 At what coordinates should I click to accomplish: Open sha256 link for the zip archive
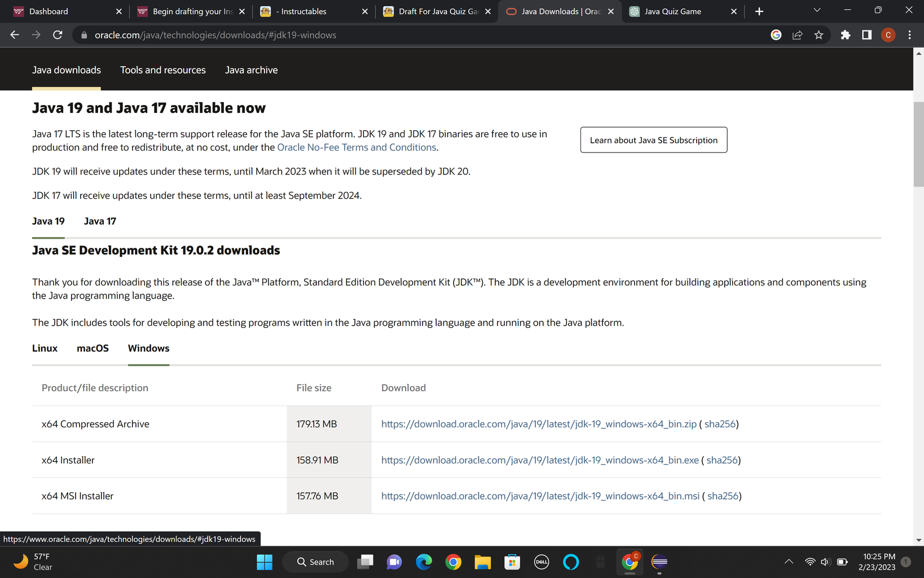click(x=720, y=424)
